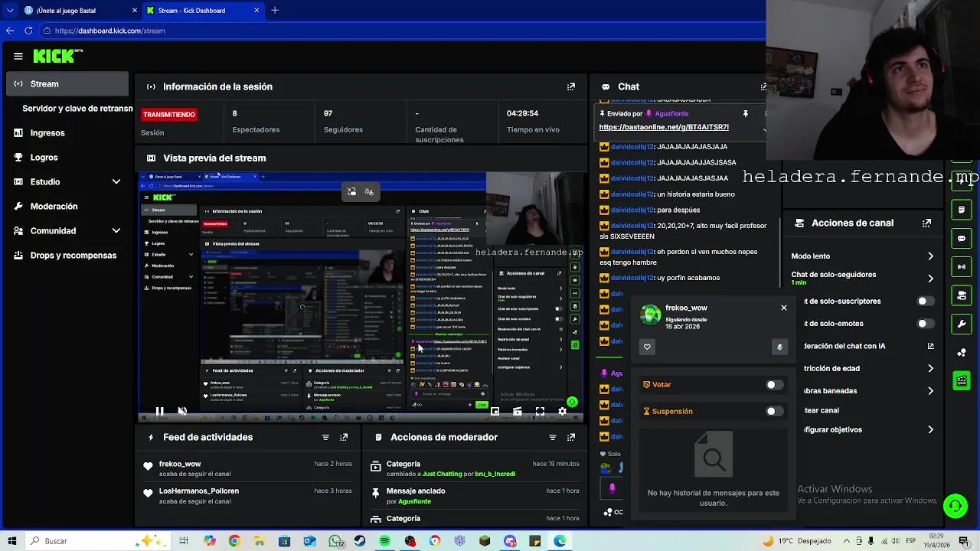The image size is (980, 551).
Task: Open the green support headset chat button
Action: [955, 505]
